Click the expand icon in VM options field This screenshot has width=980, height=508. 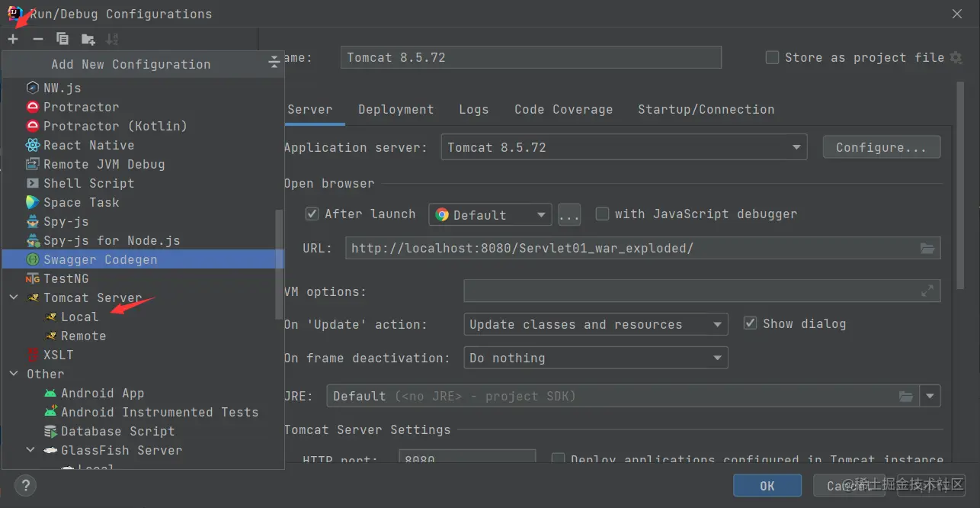coord(927,291)
